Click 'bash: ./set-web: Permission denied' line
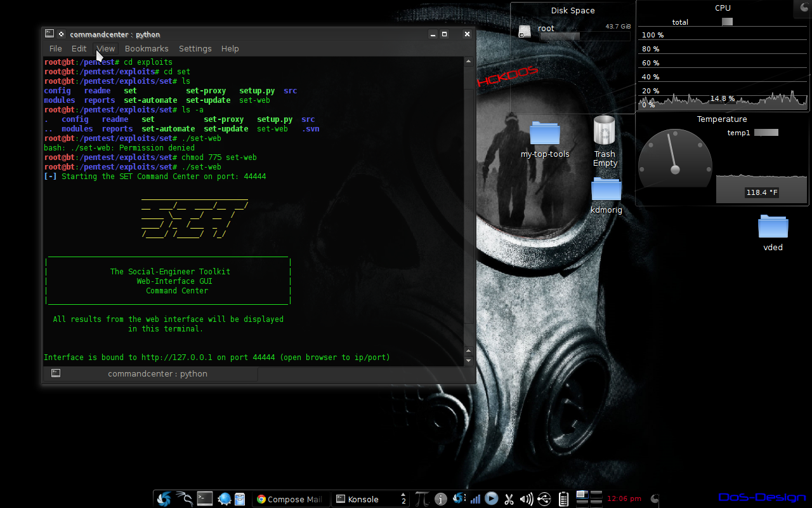 (x=119, y=148)
